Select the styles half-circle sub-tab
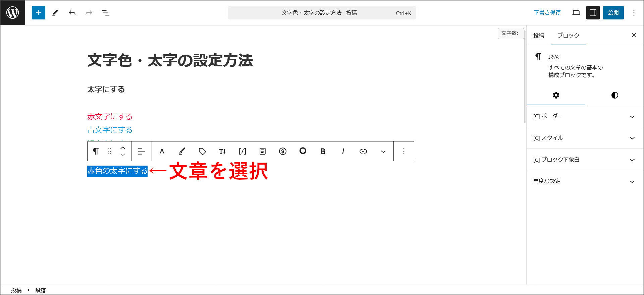This screenshot has height=295, width=644. coord(615,95)
